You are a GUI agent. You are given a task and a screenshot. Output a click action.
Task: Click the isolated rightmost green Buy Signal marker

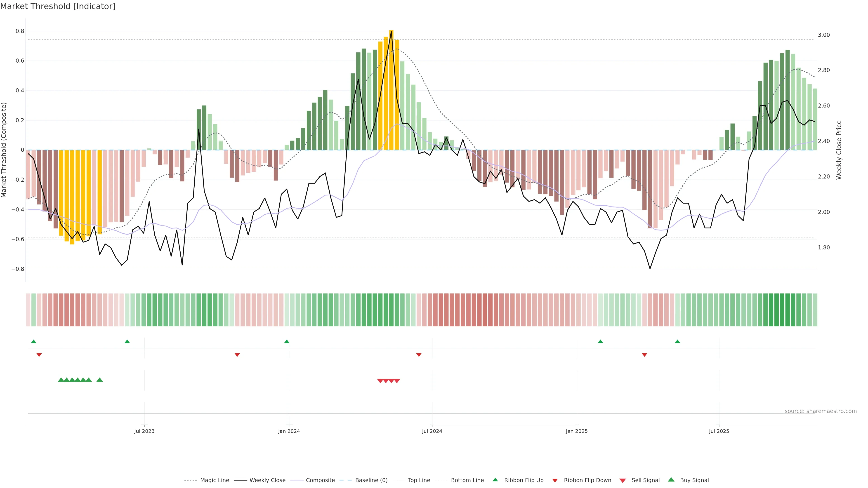[99, 380]
